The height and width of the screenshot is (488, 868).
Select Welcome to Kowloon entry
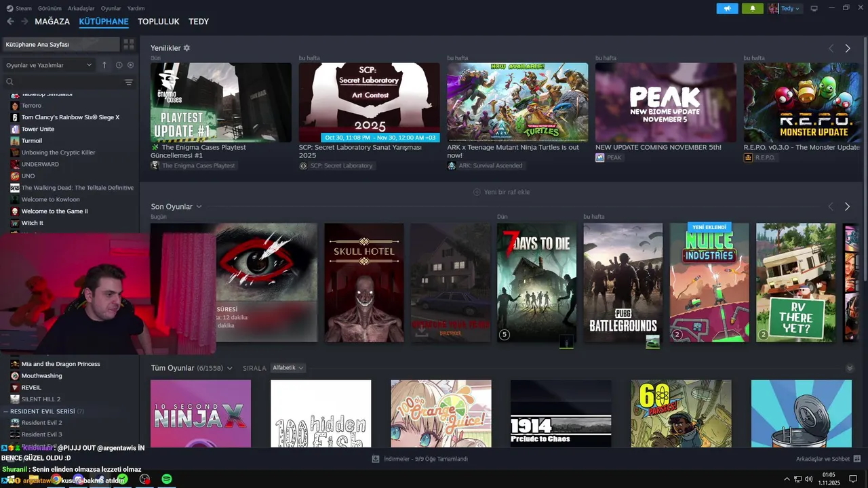click(50, 199)
